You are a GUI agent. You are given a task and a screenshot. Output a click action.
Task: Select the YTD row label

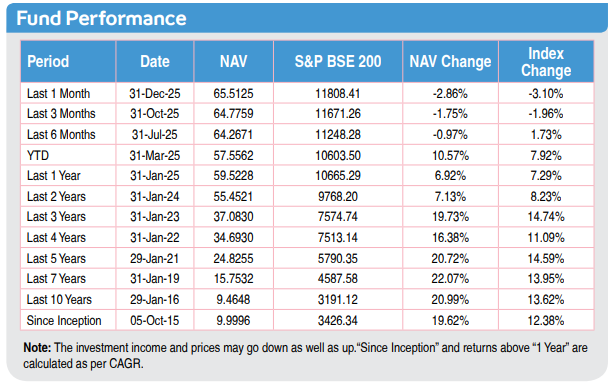click(38, 156)
